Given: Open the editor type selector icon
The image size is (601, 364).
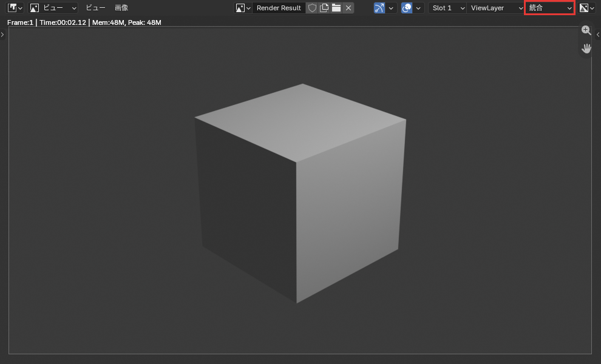Looking at the screenshot, I should [15, 8].
